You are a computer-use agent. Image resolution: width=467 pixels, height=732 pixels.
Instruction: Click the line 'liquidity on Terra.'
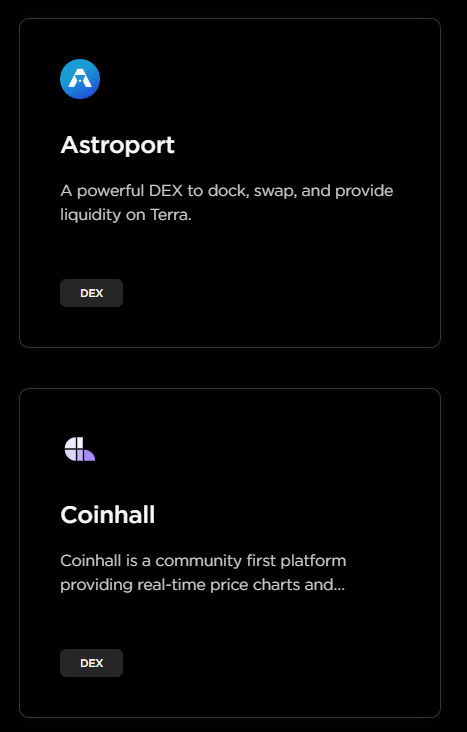126,215
